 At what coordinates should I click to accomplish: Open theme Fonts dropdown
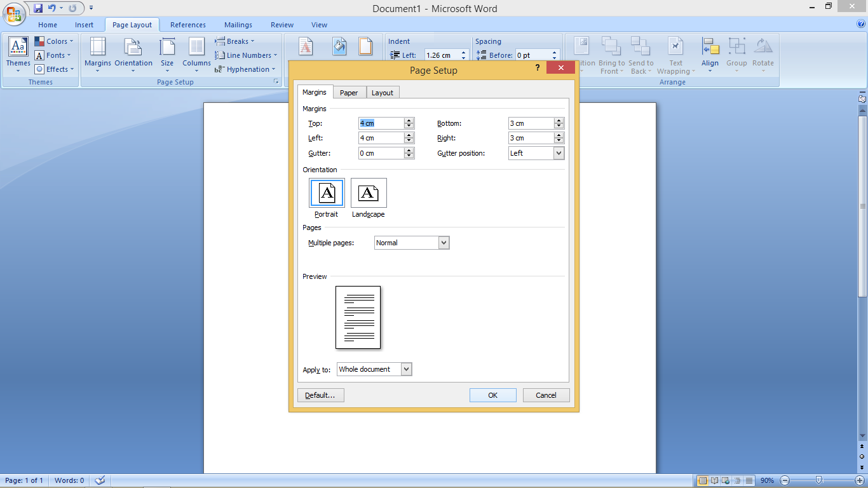[54, 55]
